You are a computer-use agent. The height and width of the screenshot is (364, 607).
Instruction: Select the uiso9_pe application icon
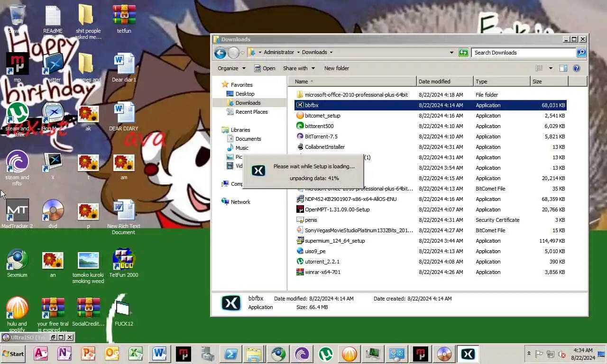(300, 251)
